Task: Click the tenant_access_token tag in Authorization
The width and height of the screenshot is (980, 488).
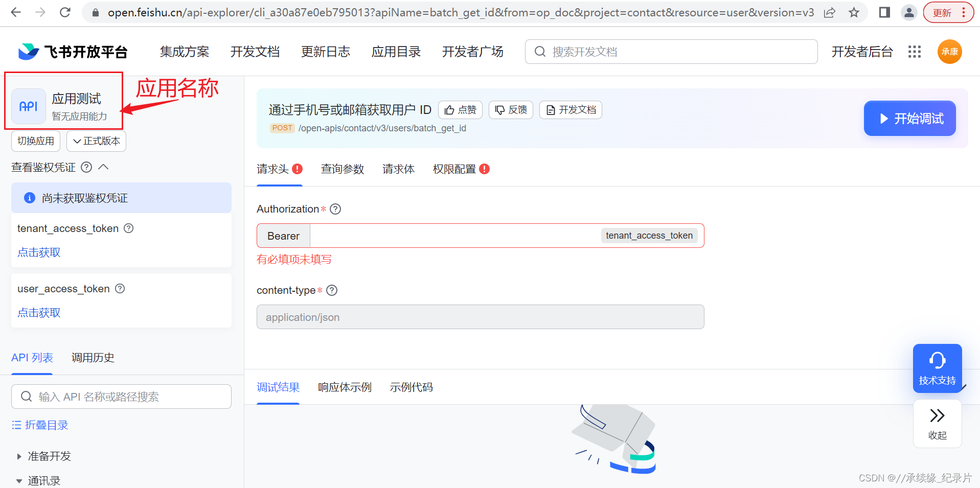Action: click(649, 236)
